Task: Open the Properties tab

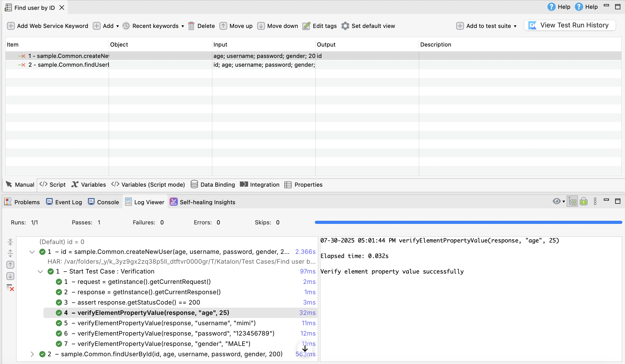Action: click(x=303, y=185)
